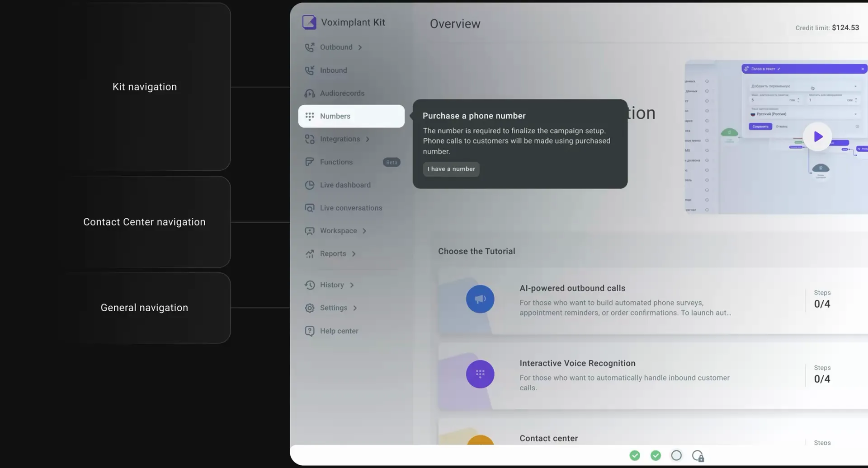Click the Help center question icon

click(x=310, y=331)
